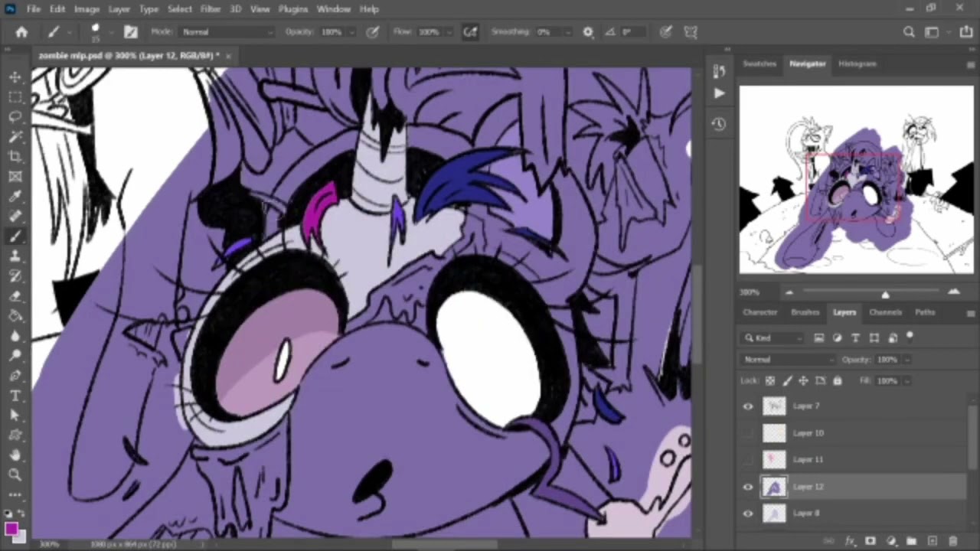980x551 pixels.
Task: Switch to the Channels tab
Action: [x=885, y=312]
